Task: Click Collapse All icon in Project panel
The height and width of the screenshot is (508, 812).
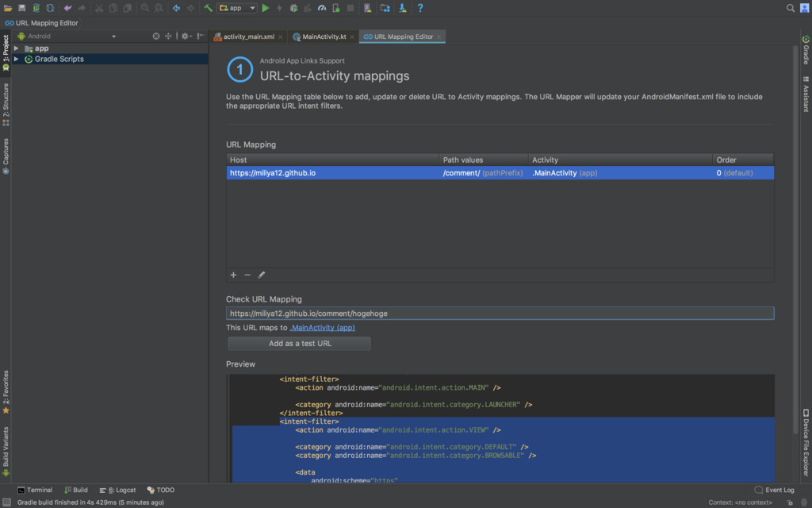Action: pos(168,37)
